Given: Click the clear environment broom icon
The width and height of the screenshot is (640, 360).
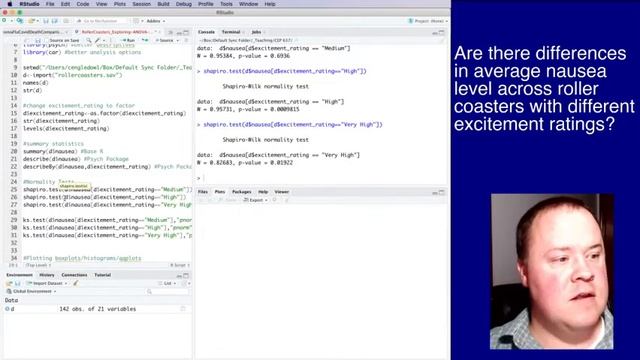Looking at the screenshot, I should 76,283.
